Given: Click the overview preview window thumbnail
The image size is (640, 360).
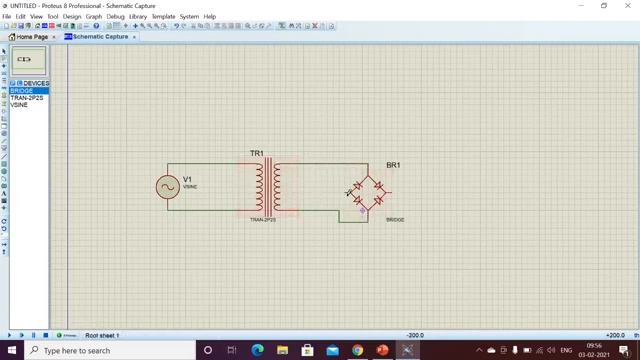Looking at the screenshot, I should (x=29, y=60).
